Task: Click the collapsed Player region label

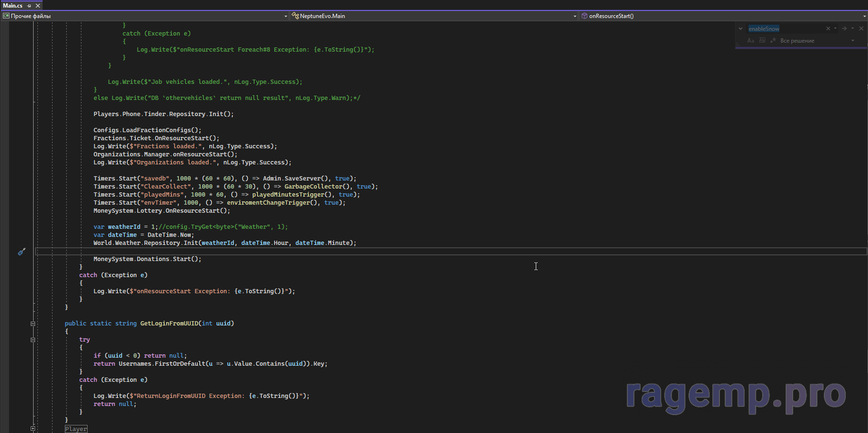Action: tap(76, 429)
